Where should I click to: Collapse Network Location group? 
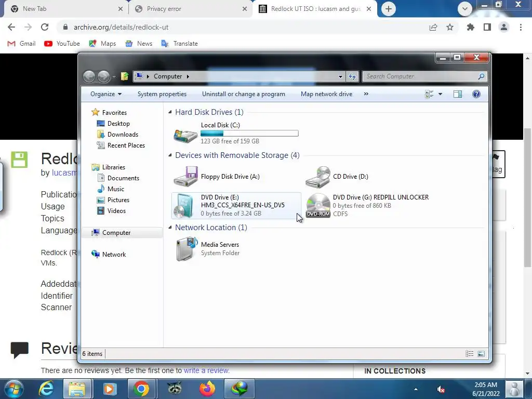(x=170, y=228)
